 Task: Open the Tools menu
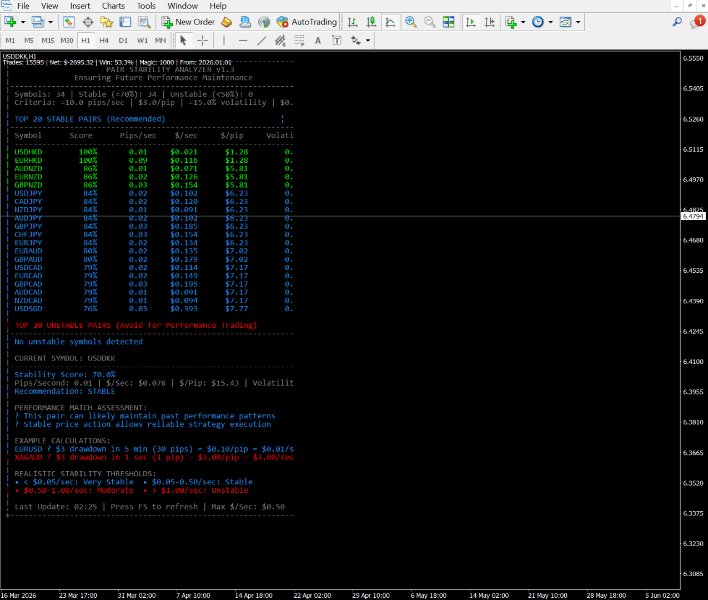(146, 6)
